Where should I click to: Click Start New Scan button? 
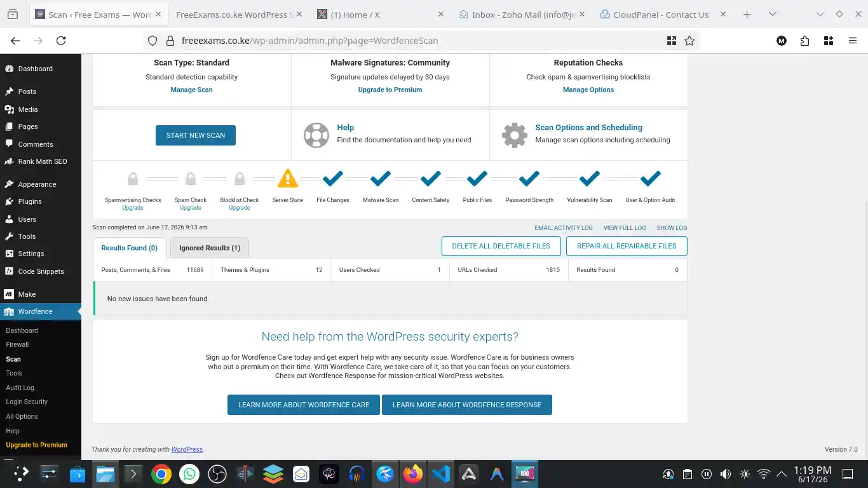click(196, 135)
